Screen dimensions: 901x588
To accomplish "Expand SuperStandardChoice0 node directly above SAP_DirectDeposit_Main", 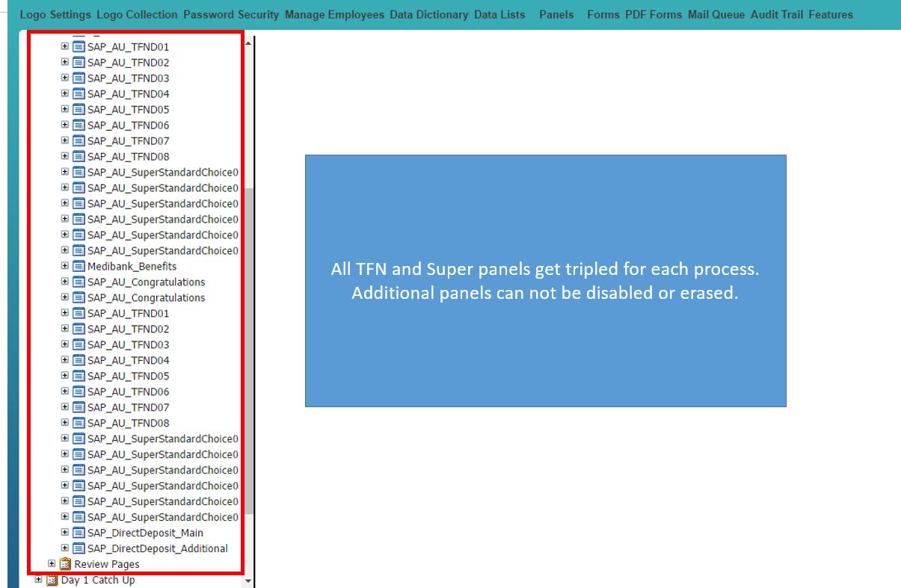I will (x=65, y=517).
